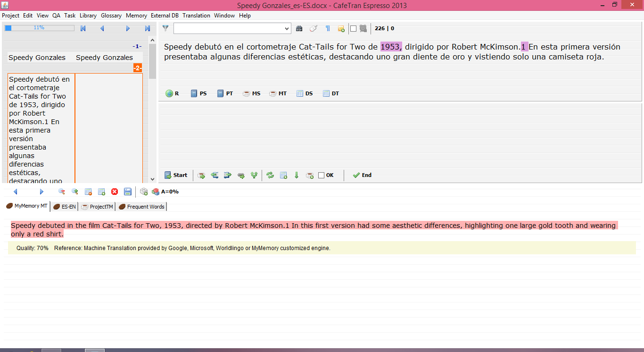644x352 pixels.
Task: Click the filter funnel icon
Action: 165,29
